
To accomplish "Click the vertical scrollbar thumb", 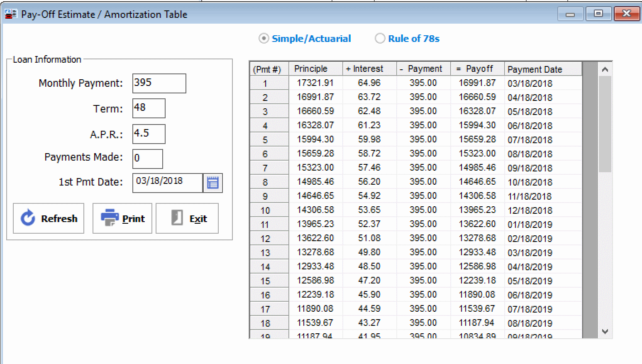I will pos(605,124).
